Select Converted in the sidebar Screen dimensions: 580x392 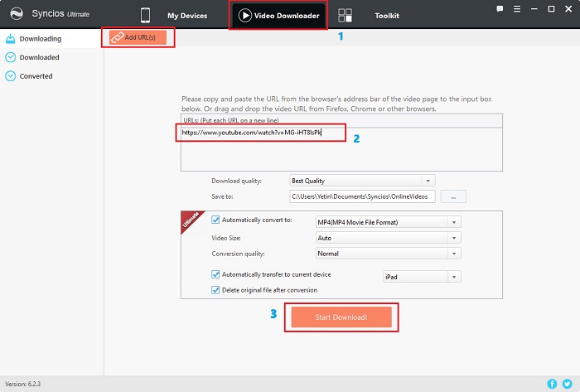click(51, 75)
